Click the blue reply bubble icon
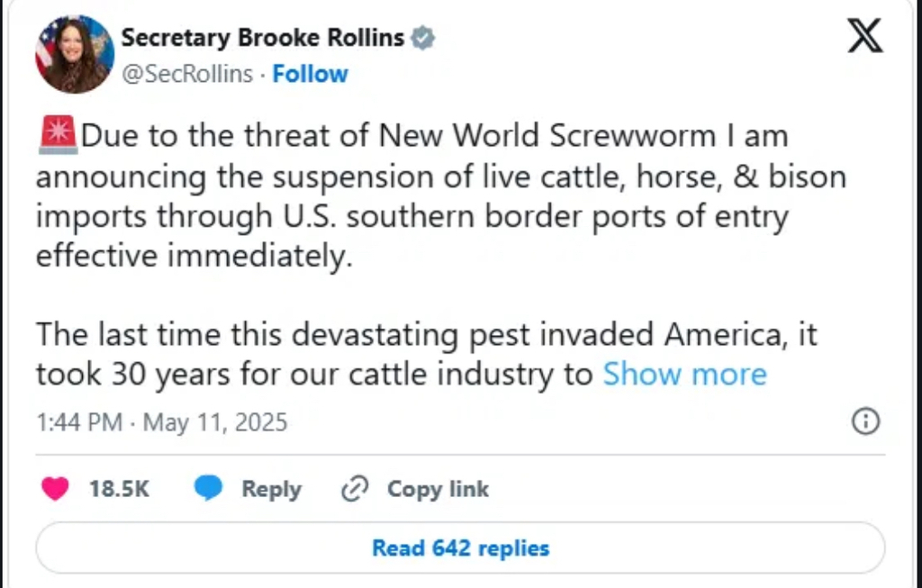Viewport: 922px width, 588px height. [x=209, y=489]
